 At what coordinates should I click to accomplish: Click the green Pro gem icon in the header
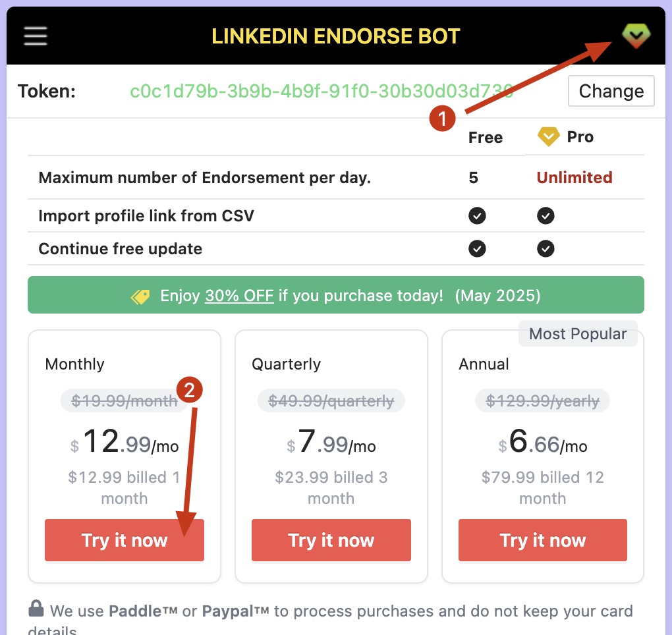coord(634,36)
